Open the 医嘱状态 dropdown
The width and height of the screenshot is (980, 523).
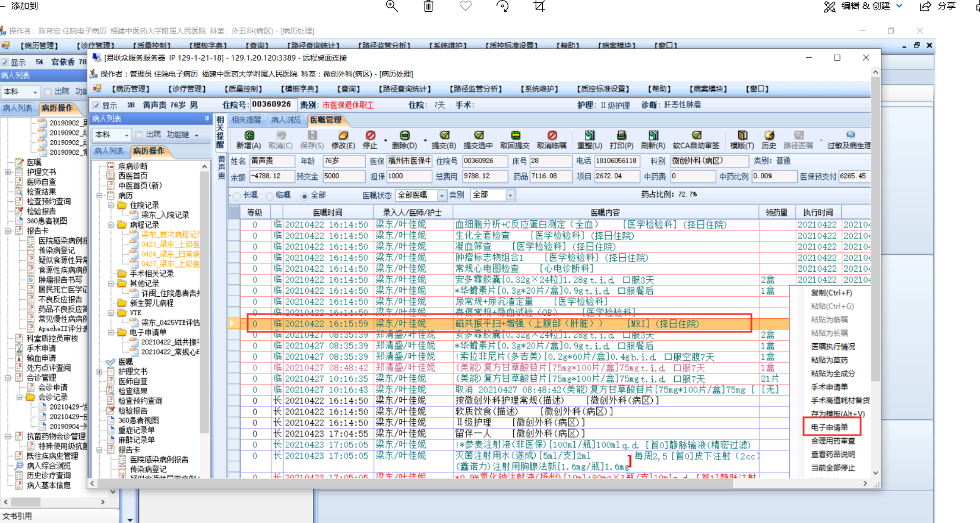[441, 195]
